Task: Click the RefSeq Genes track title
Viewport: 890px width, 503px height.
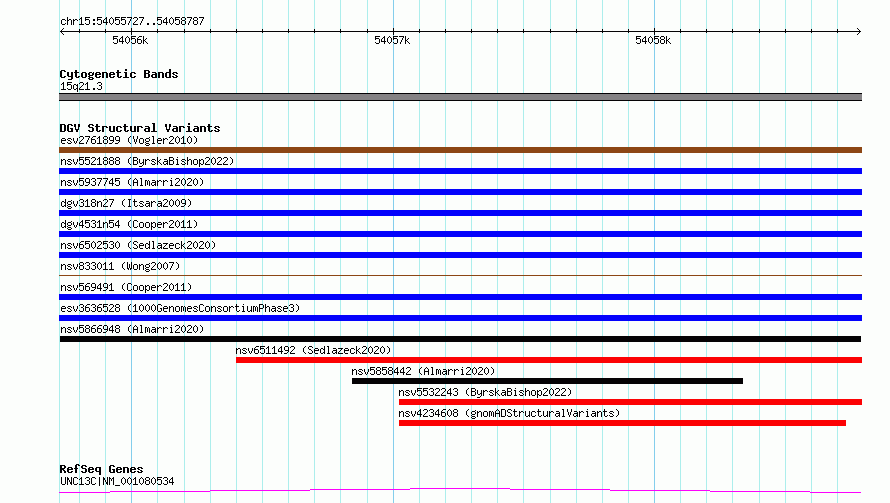Action: tap(101, 469)
